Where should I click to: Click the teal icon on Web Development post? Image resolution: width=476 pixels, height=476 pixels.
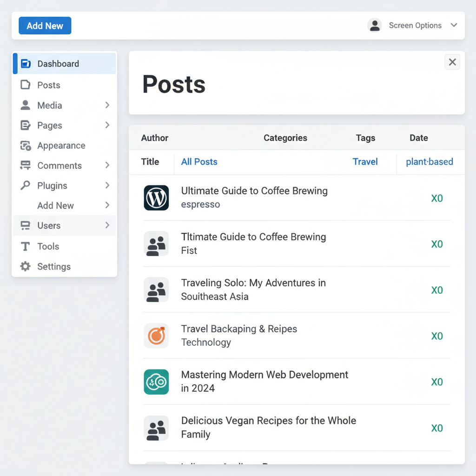(x=156, y=382)
